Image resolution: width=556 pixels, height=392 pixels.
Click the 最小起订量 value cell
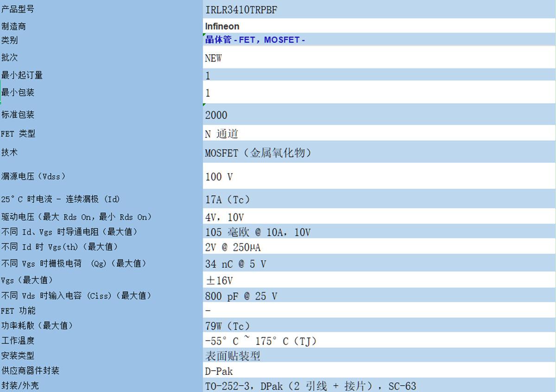(x=379, y=75)
